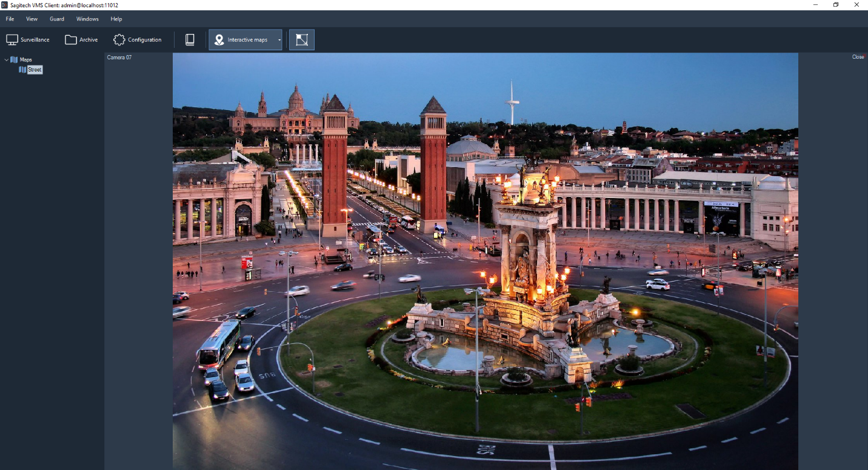Click the Camera 07 title label
868x470 pixels.
click(x=119, y=58)
